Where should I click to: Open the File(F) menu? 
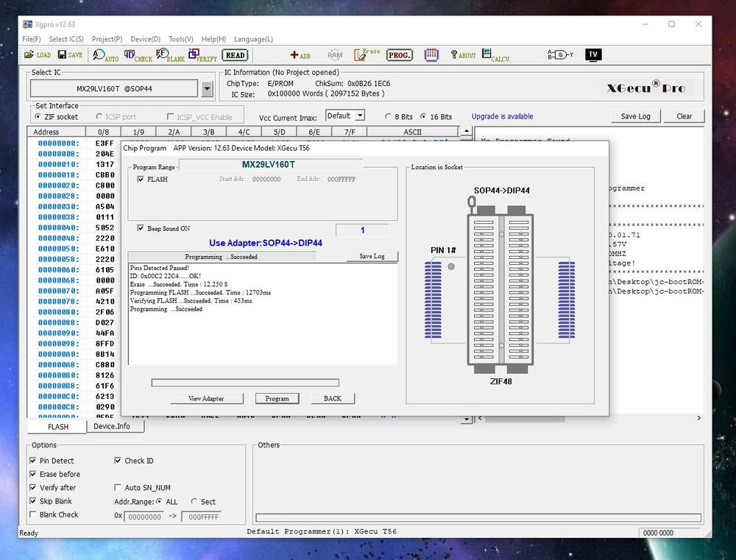pyautogui.click(x=32, y=39)
